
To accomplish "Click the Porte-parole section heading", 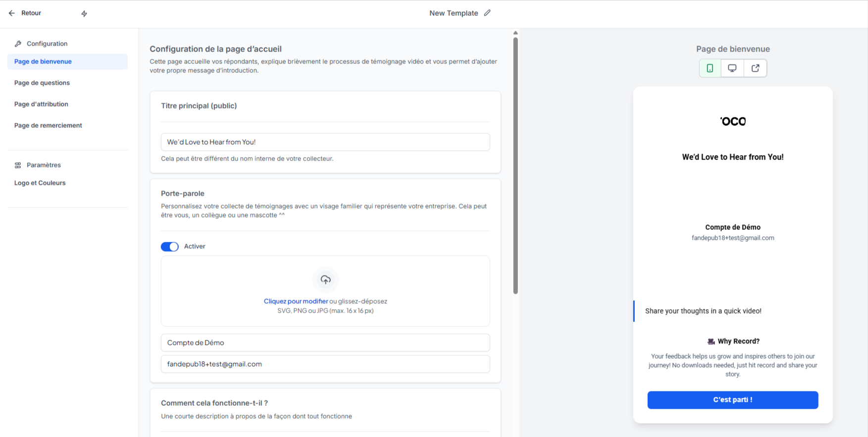I will 183,193.
